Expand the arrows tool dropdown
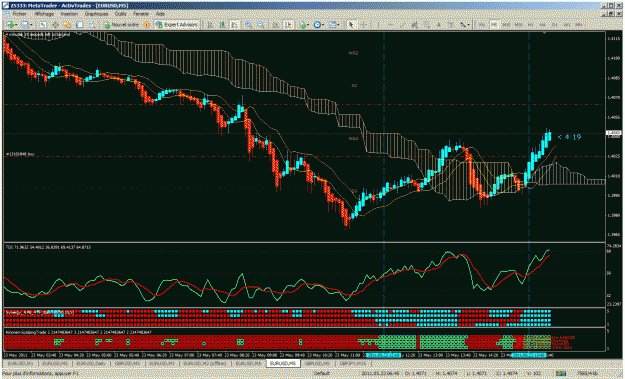The height and width of the screenshot is (379, 625). 468,25
